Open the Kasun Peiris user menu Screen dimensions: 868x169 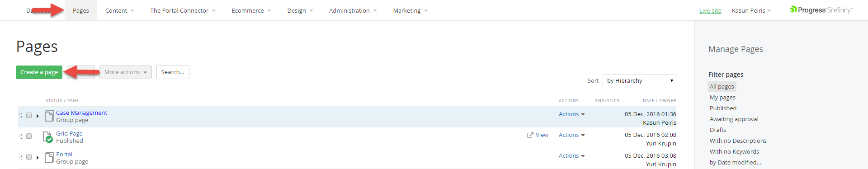coord(751,10)
